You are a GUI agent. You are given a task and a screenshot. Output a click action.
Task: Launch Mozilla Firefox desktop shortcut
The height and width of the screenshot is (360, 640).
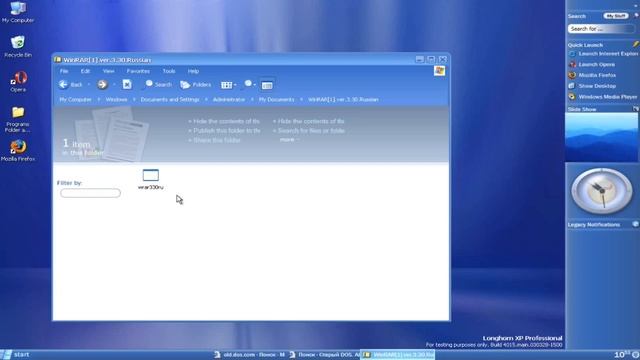tap(18, 151)
